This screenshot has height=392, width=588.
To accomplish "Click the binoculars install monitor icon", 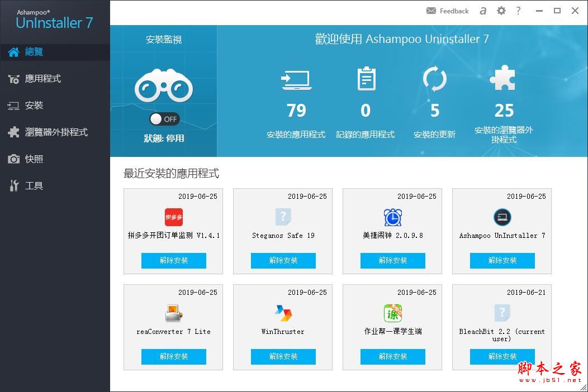I will point(164,85).
